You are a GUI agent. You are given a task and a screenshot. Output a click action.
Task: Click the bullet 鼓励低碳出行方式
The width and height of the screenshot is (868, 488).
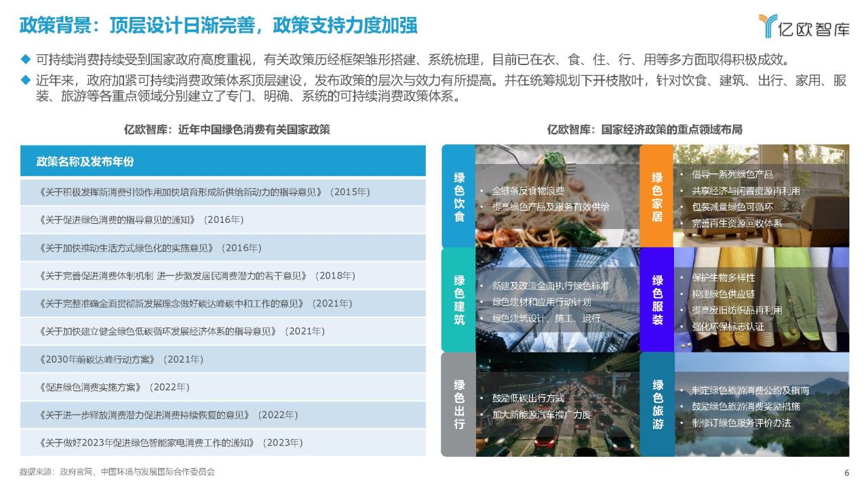click(528, 399)
